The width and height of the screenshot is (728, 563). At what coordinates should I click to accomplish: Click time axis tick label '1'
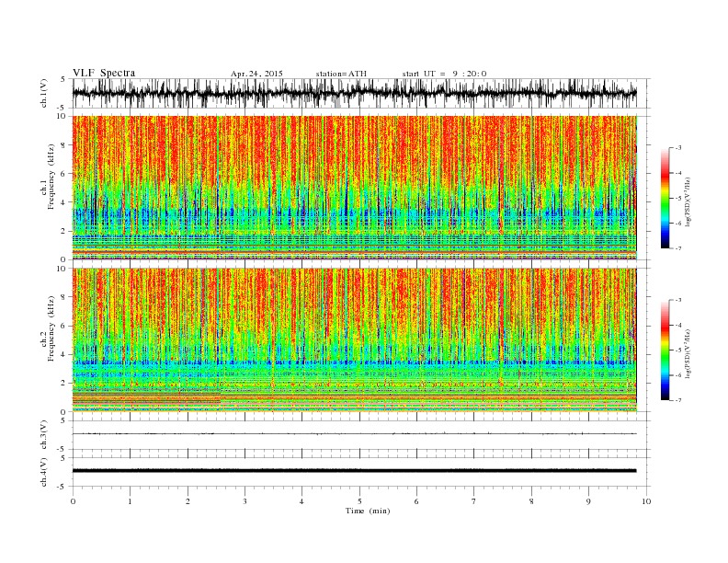coord(130,501)
